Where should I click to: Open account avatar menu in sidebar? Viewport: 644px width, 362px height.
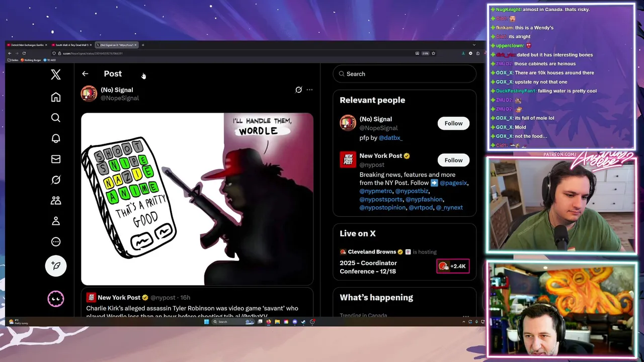pyautogui.click(x=56, y=299)
